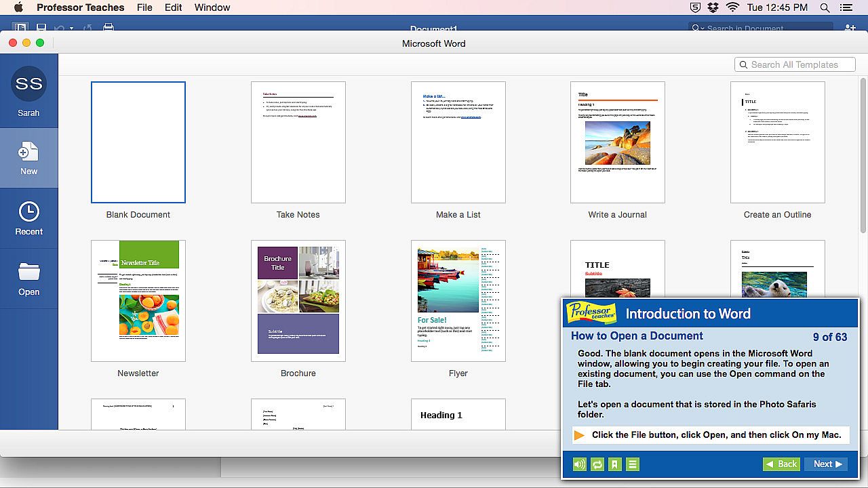Click the Search All Templates field
868x488 pixels.
(795, 64)
